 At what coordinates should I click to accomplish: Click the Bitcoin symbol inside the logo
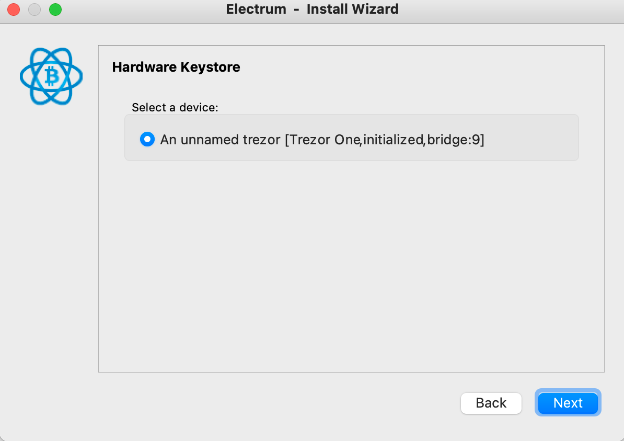pos(50,76)
